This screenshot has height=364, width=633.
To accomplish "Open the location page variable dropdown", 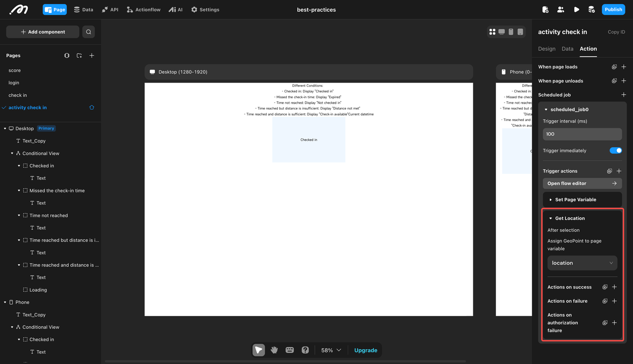I will (x=582, y=263).
